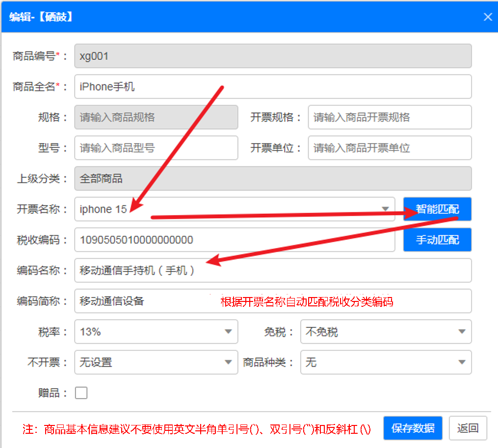The image size is (498, 448).
Task: Open the 税率 tax rate dropdown
Action: [x=228, y=332]
